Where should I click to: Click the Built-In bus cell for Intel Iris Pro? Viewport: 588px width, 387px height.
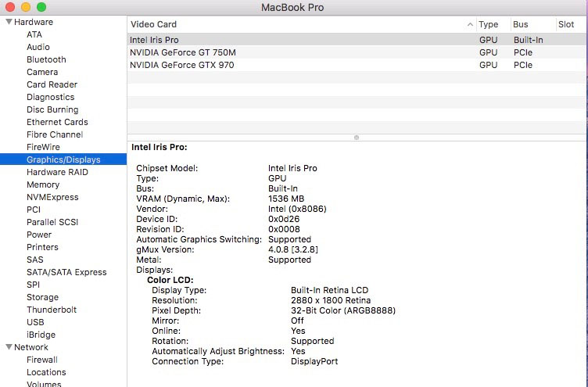click(528, 40)
